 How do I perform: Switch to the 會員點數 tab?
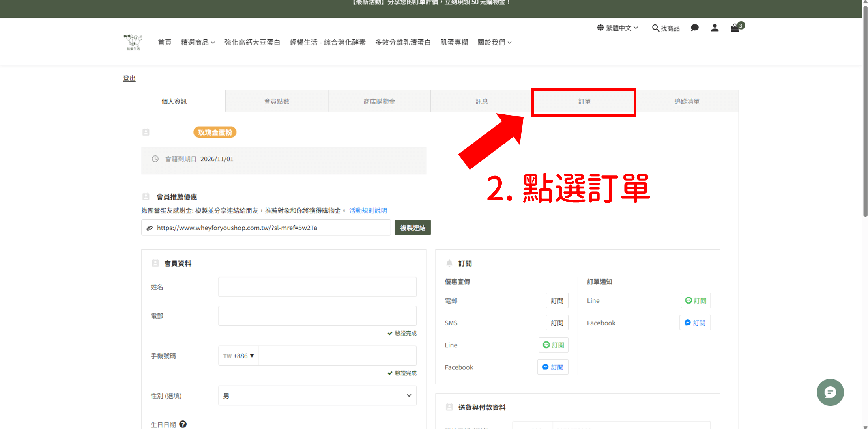pyautogui.click(x=277, y=102)
